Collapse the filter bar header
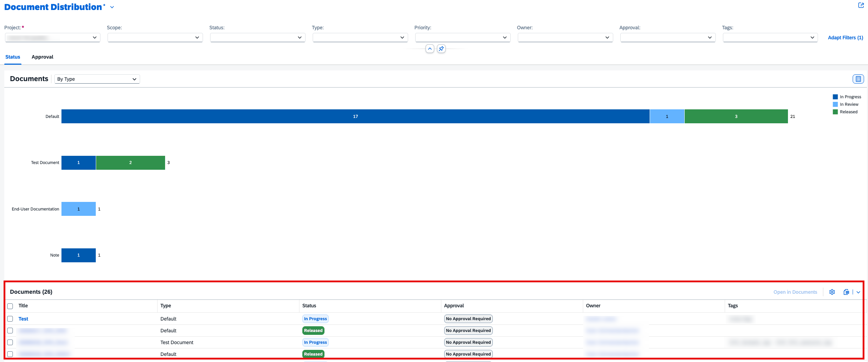This screenshot has height=362, width=868. [430, 49]
